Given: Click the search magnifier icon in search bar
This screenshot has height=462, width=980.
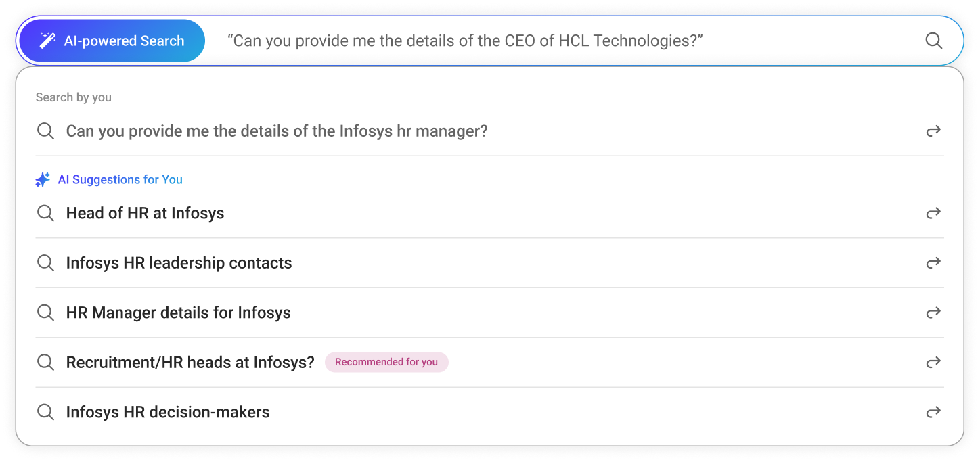Looking at the screenshot, I should [x=933, y=41].
